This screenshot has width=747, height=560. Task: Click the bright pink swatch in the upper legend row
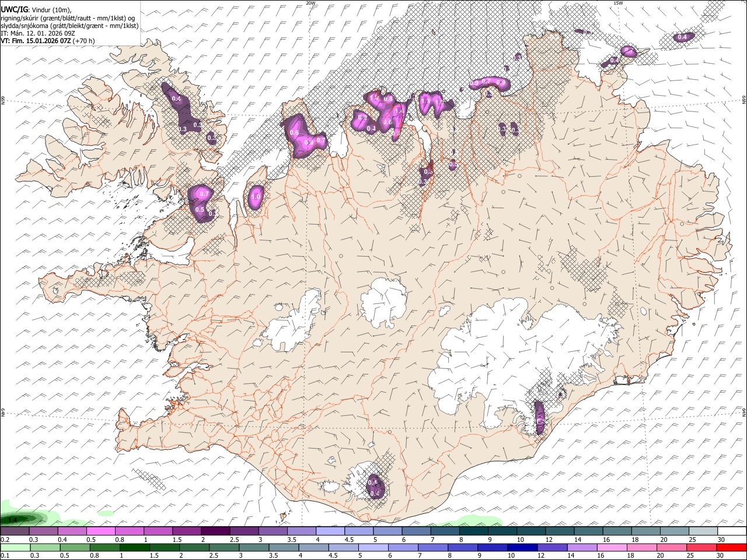(x=100, y=531)
